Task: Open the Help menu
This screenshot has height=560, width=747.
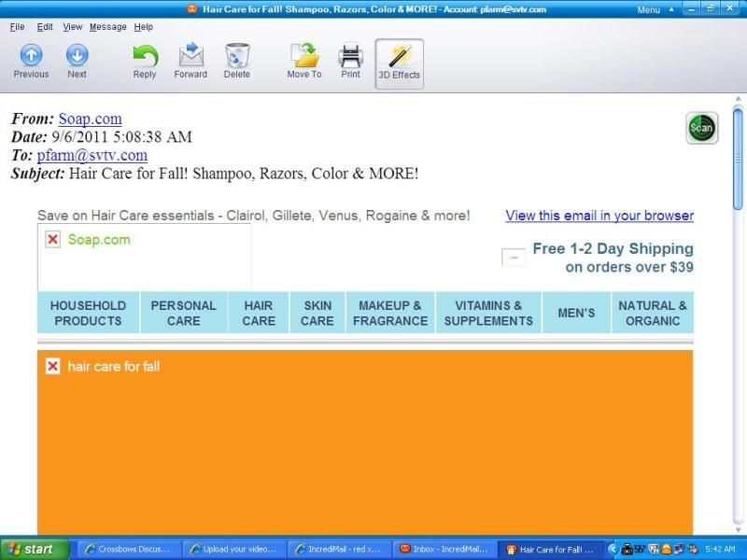Action: coord(144,27)
